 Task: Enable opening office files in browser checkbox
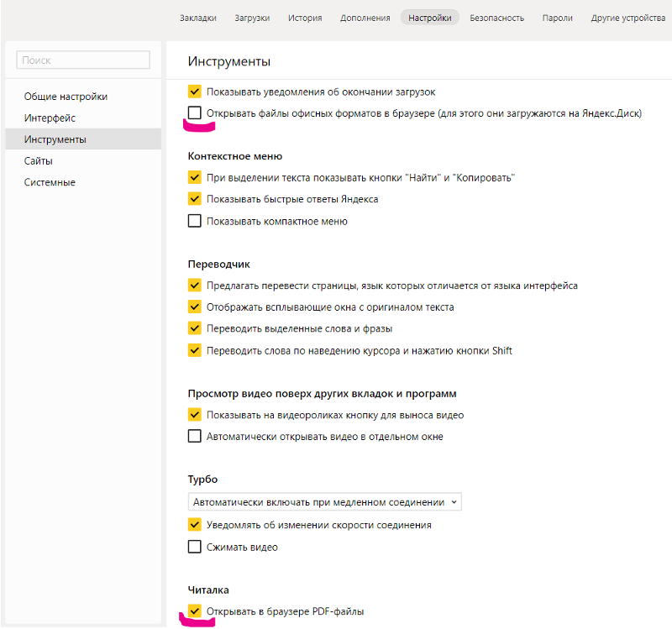pyautogui.click(x=195, y=113)
